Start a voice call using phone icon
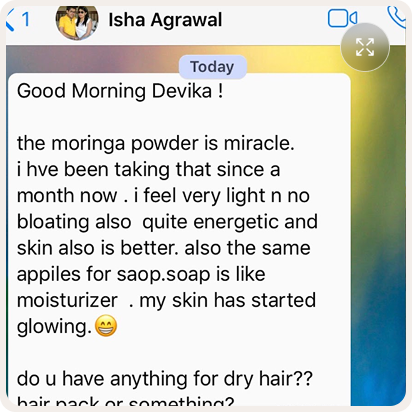Screen dimensions: 412x412 point(397,17)
